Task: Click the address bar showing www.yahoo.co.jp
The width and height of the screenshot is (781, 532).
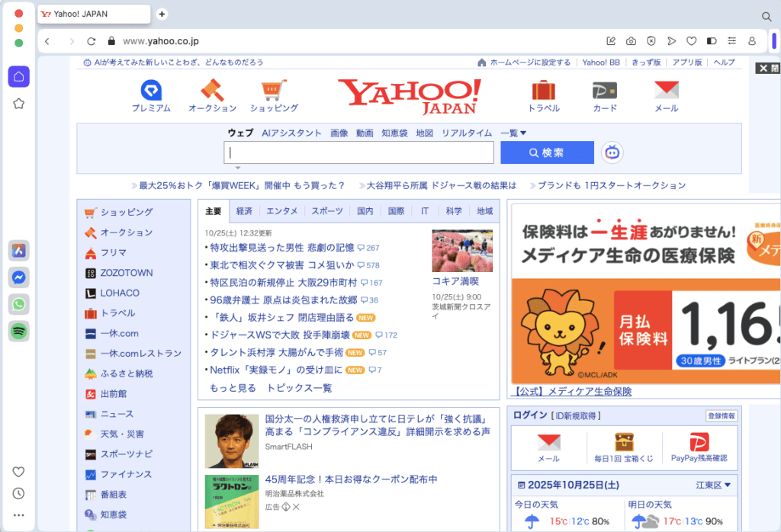Action: [160, 41]
